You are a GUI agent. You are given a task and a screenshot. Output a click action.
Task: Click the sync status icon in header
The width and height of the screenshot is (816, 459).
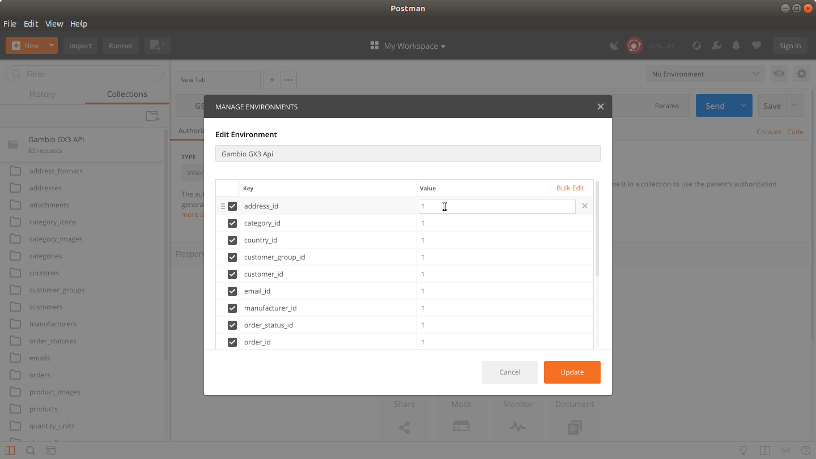[634, 45]
